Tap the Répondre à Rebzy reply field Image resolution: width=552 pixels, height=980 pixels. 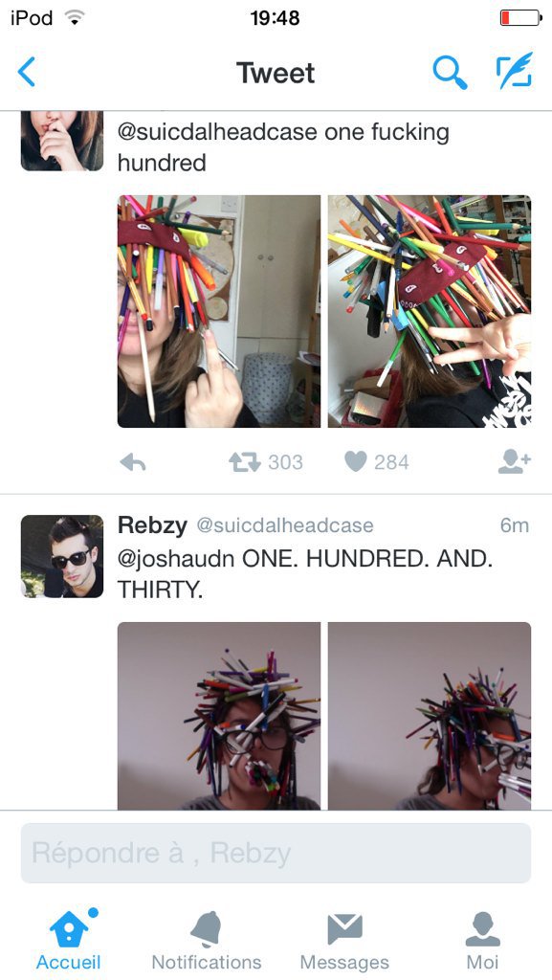[276, 853]
